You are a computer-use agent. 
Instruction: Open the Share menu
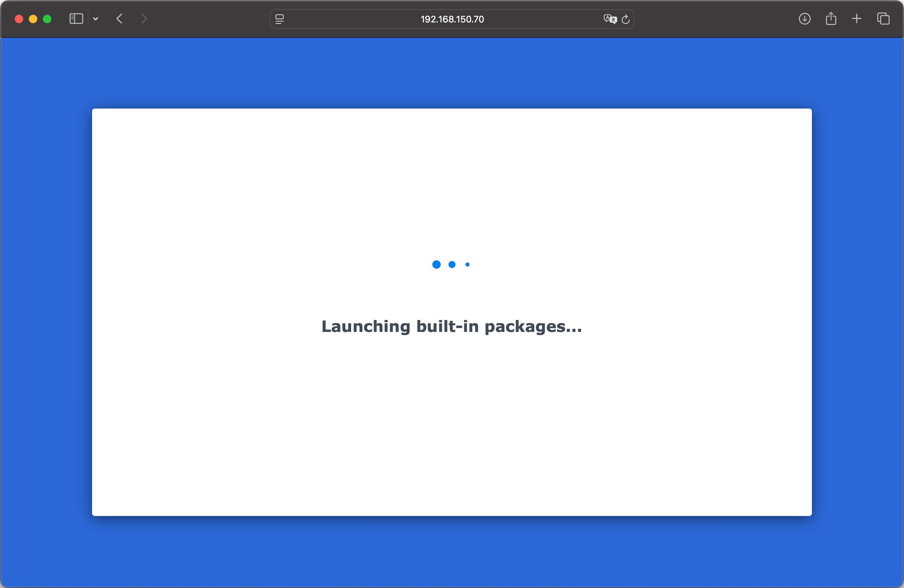tap(831, 19)
